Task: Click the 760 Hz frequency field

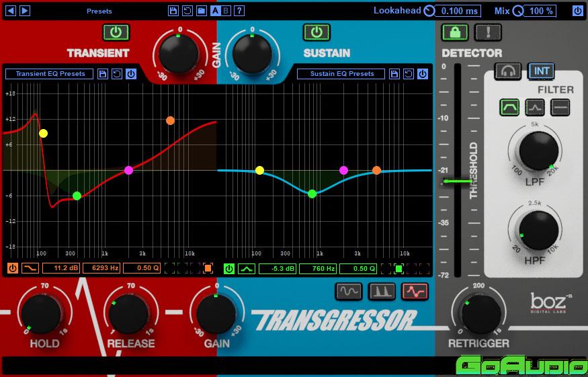Action: 318,269
